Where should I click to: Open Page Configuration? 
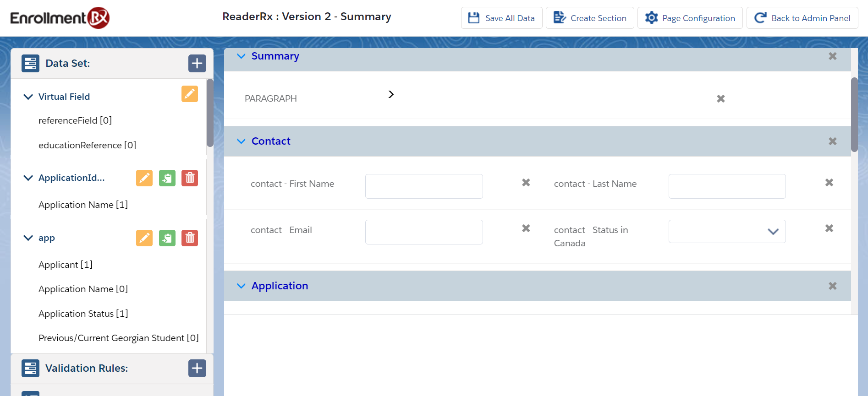(x=690, y=18)
